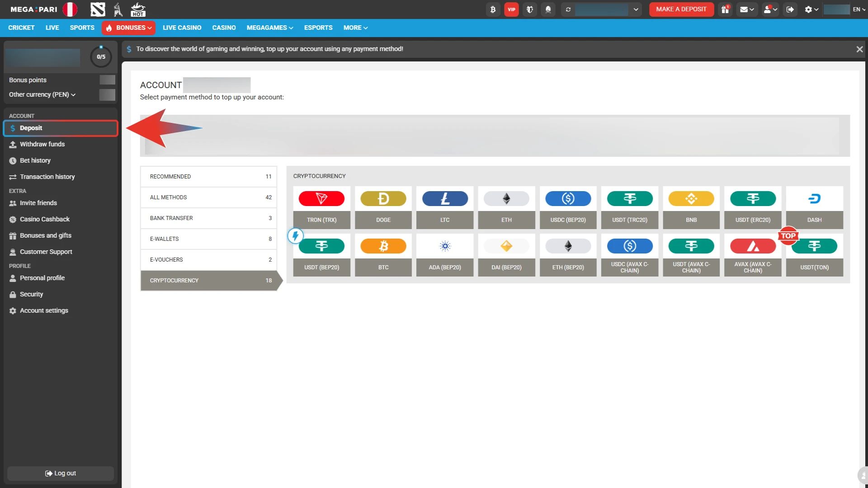This screenshot has height=488, width=868.
Task: Open the EN language dropdown
Action: click(x=859, y=9)
